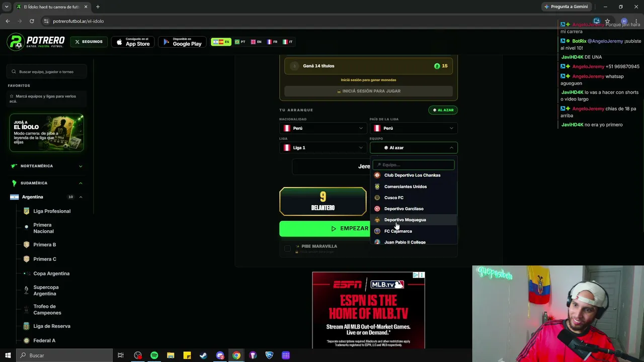Screen dimensions: 644x362
Task: Click the Deportivo Garcilaso crest icon
Action: coord(377,209)
